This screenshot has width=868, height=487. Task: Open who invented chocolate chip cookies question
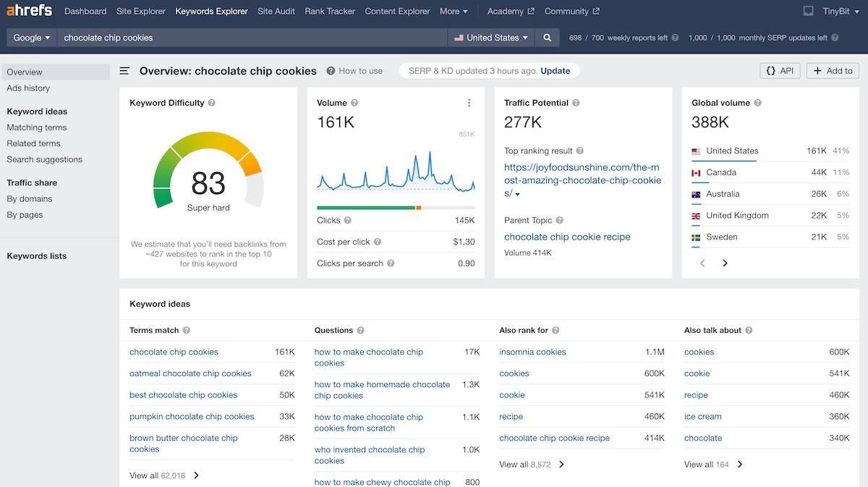370,455
